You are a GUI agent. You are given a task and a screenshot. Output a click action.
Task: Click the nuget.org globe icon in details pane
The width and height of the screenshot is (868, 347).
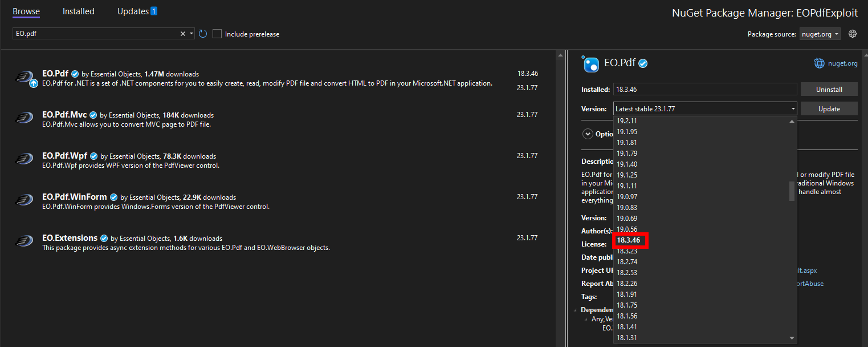[819, 63]
